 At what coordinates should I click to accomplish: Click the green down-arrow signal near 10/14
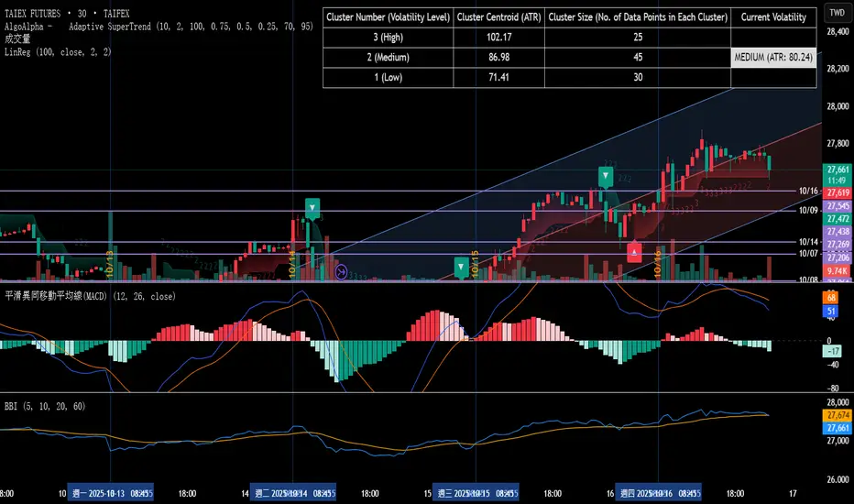tap(313, 208)
